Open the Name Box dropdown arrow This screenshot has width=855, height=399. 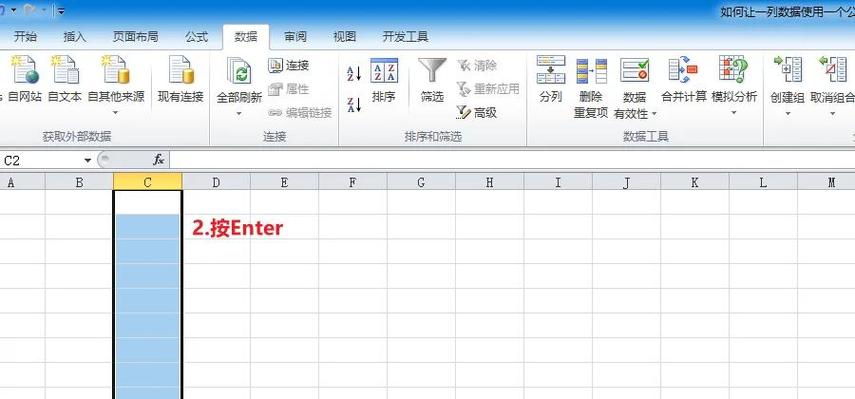tap(88, 160)
